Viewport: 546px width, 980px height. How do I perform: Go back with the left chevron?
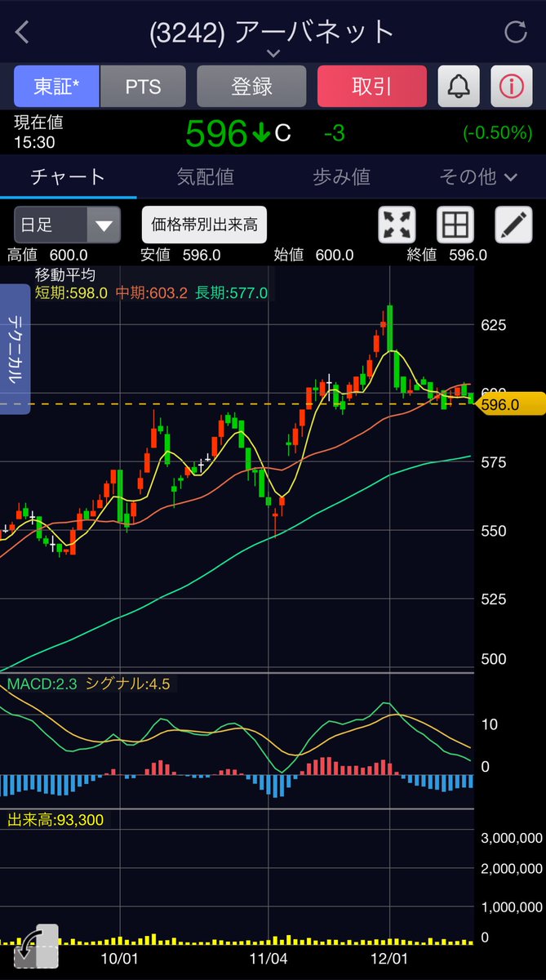click(22, 33)
